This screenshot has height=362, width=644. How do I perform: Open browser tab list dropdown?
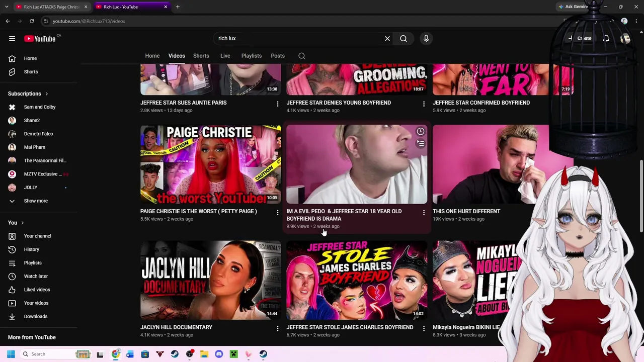[6, 7]
